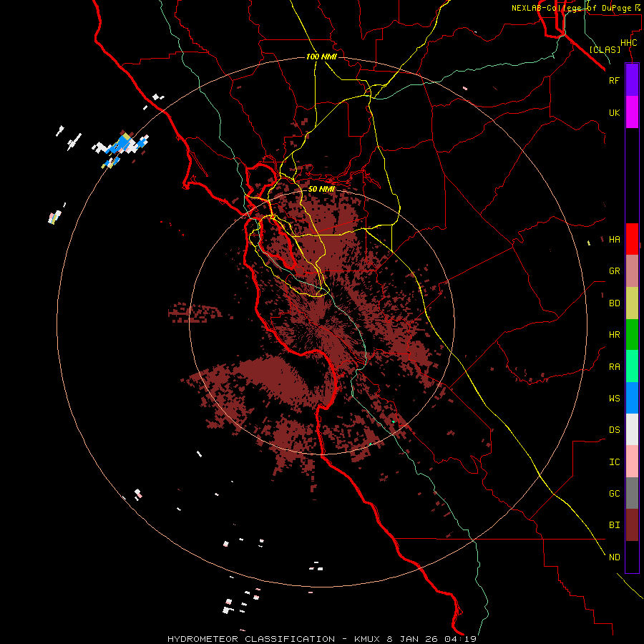
Task: Click the red HA legend color swatch
Action: pos(632,239)
